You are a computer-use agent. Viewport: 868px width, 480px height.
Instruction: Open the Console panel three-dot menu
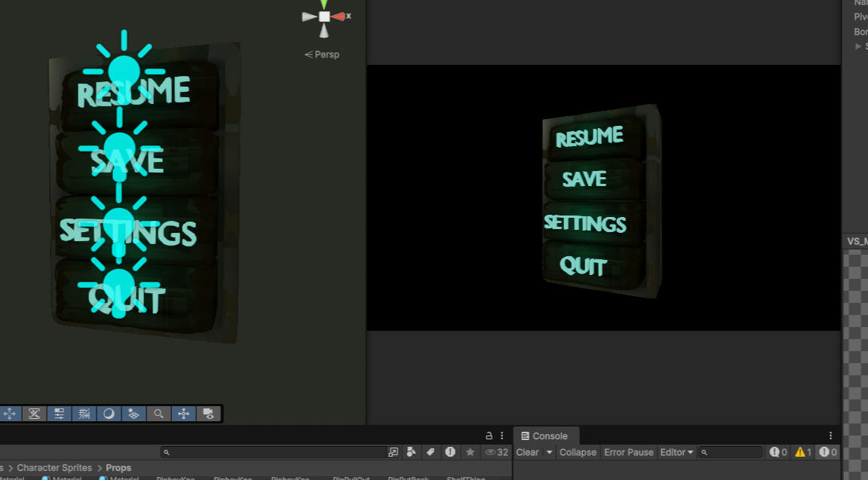click(x=830, y=436)
